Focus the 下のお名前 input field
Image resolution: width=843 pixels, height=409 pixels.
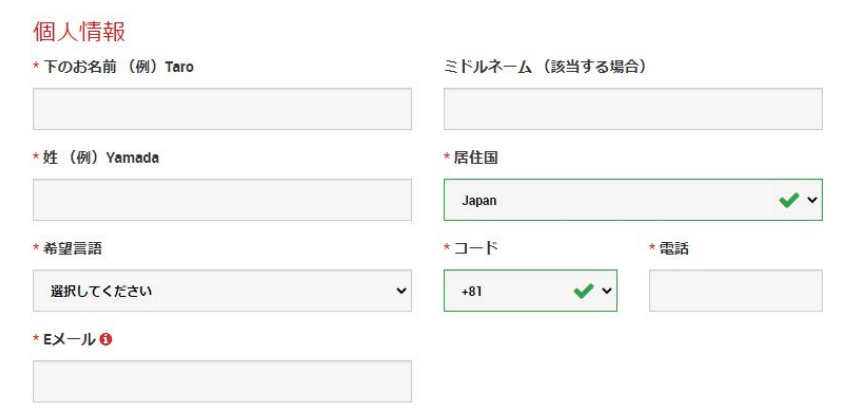222,109
